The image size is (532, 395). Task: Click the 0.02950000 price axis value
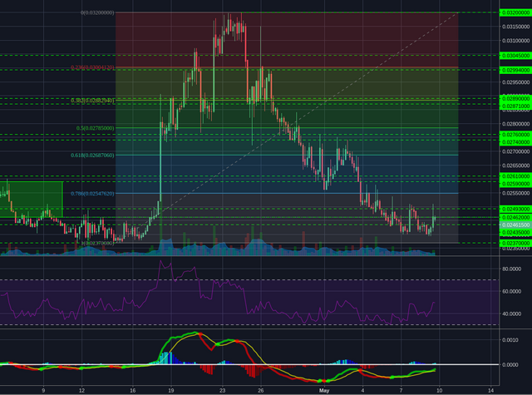[x=515, y=82]
